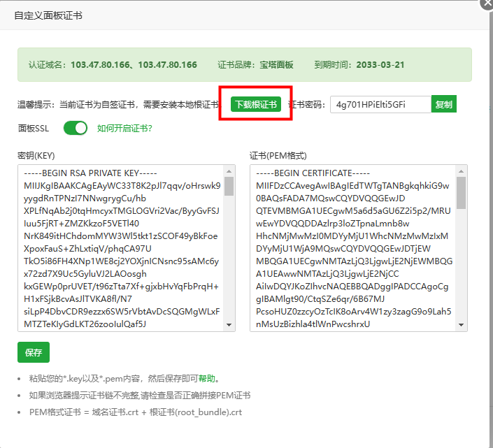Screen dimensions: 493x448
Task: Click the domain value 103.47.80.166、103.47.80.166
Action: point(134,65)
